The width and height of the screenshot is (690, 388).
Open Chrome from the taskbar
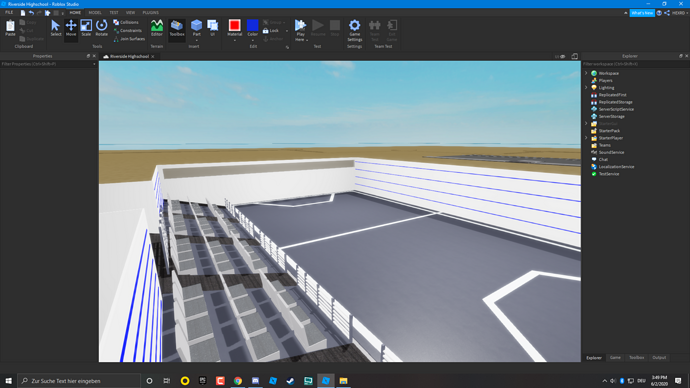(238, 381)
